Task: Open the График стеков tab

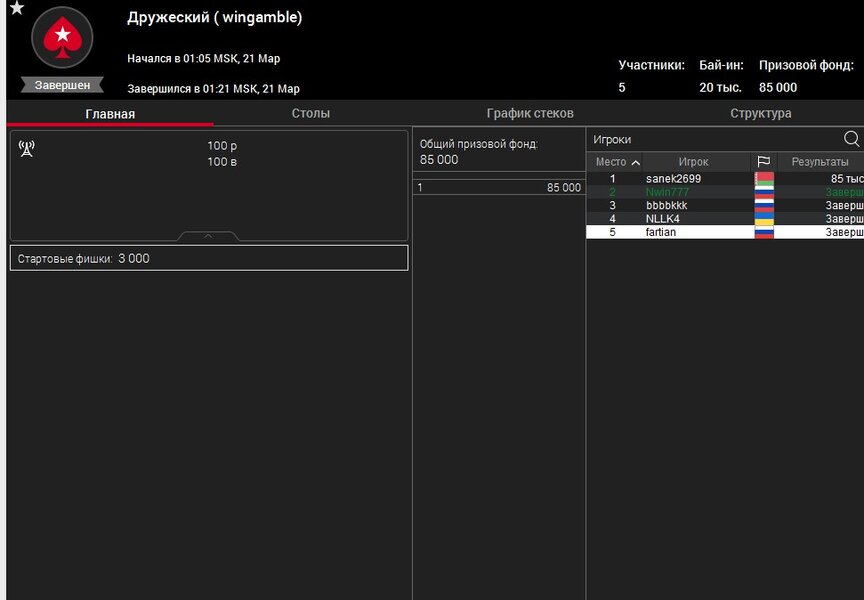Action: (530, 114)
